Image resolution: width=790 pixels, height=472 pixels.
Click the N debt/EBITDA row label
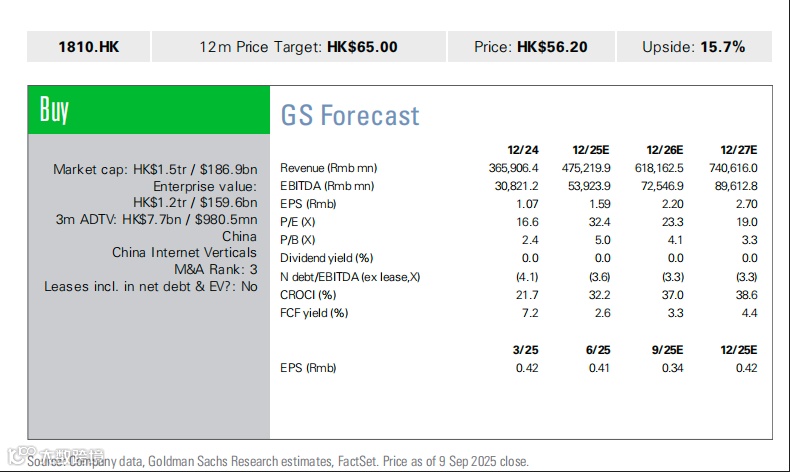(x=349, y=276)
